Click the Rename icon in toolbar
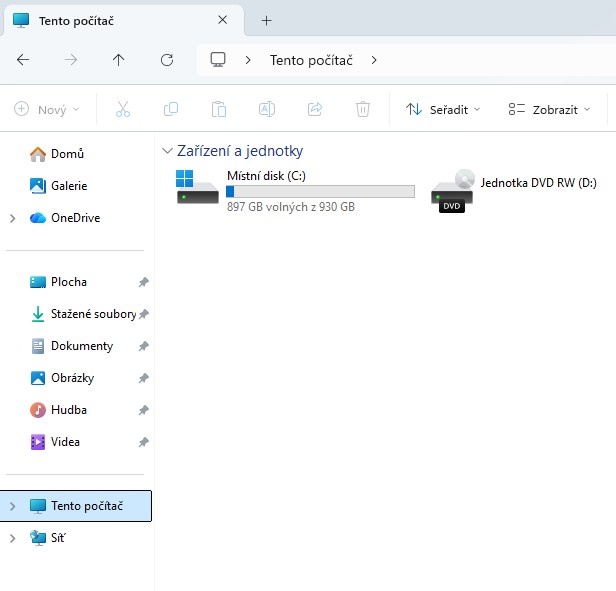The height and width of the screenshot is (591, 616). [x=267, y=109]
